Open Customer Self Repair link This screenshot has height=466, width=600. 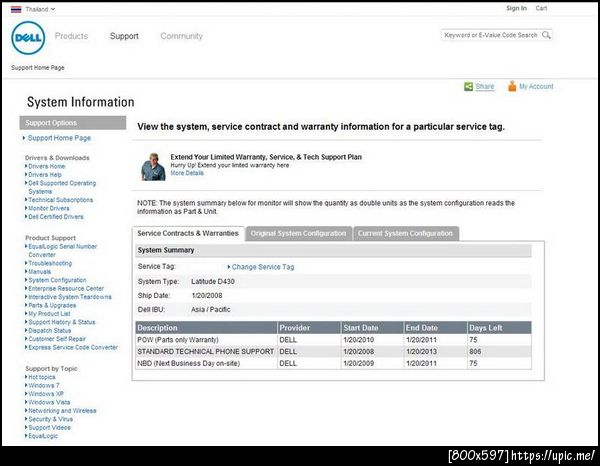click(x=57, y=339)
